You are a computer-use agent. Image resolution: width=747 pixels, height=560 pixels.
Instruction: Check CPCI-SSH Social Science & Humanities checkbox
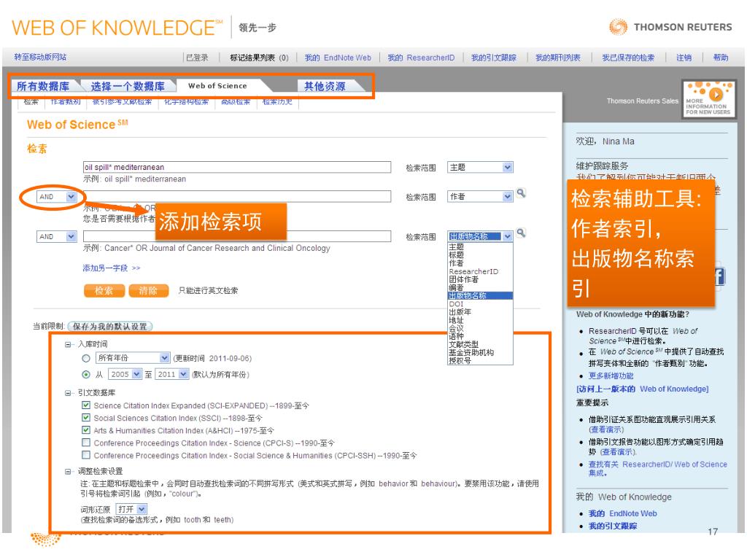(86, 455)
